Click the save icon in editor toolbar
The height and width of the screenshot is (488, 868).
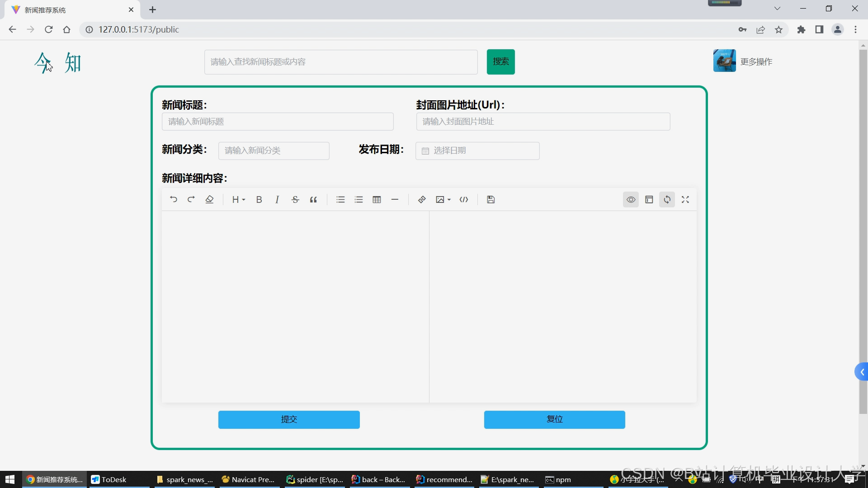(491, 199)
